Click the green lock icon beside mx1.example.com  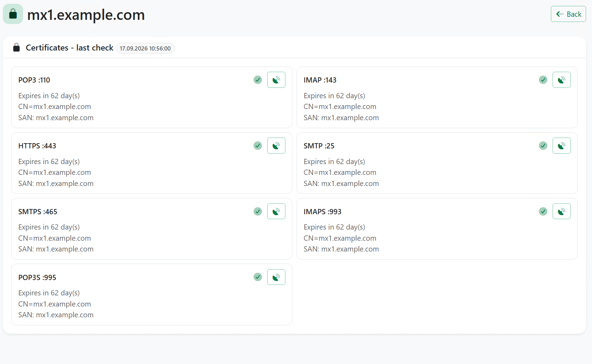(x=13, y=14)
